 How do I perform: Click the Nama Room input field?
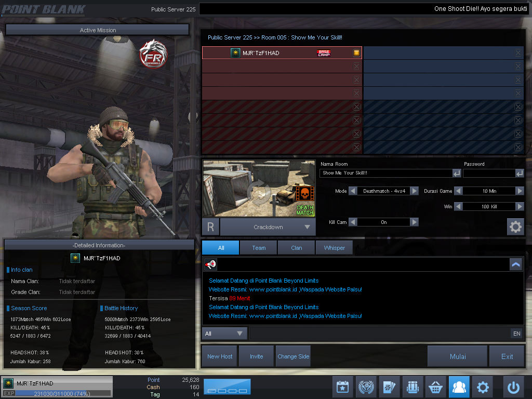[x=386, y=173]
